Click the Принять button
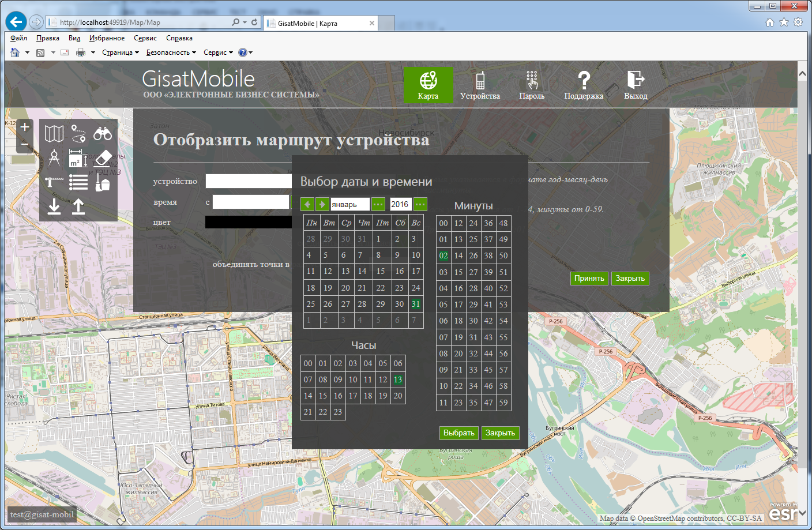 (589, 279)
